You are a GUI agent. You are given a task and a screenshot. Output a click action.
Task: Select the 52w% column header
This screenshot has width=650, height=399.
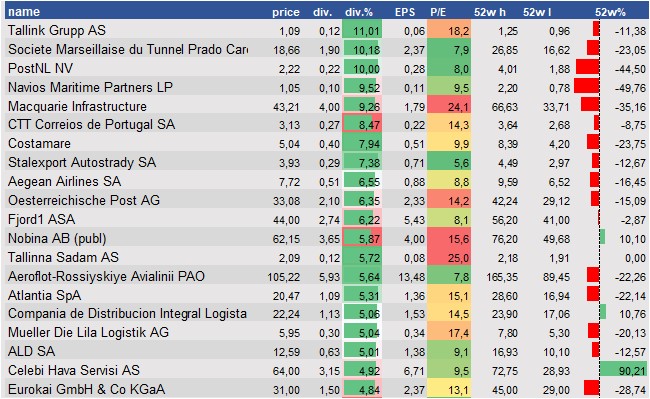(610, 12)
